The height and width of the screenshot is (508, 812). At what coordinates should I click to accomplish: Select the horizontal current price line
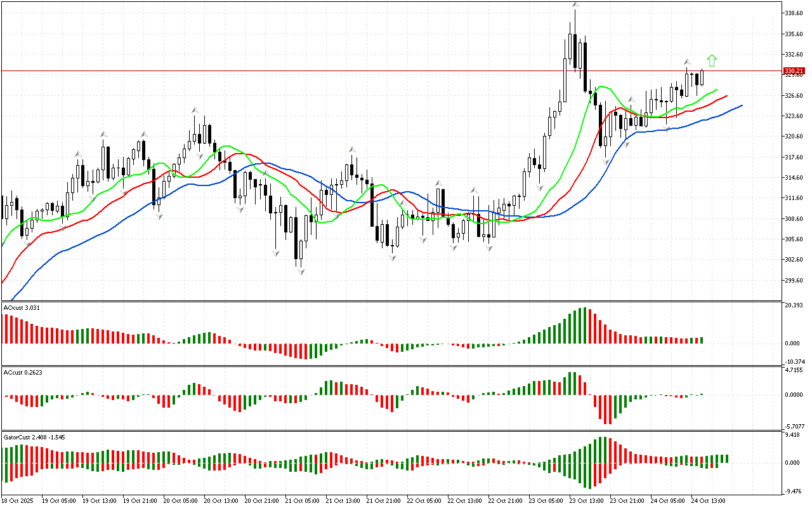coord(381,70)
